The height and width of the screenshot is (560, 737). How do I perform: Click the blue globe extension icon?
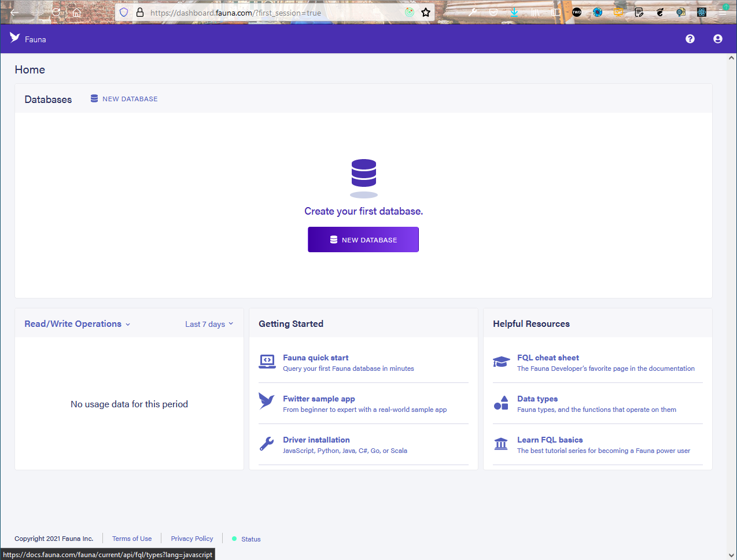pyautogui.click(x=598, y=12)
